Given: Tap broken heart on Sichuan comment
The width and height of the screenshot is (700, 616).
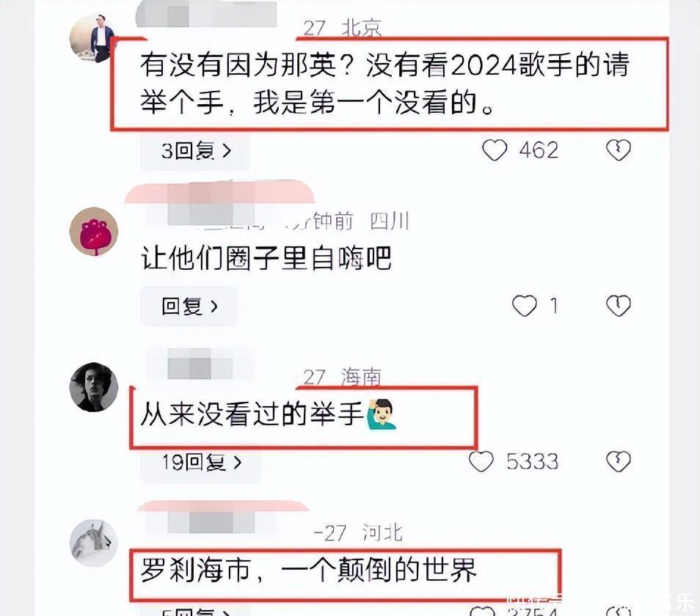Looking at the screenshot, I should tap(619, 306).
